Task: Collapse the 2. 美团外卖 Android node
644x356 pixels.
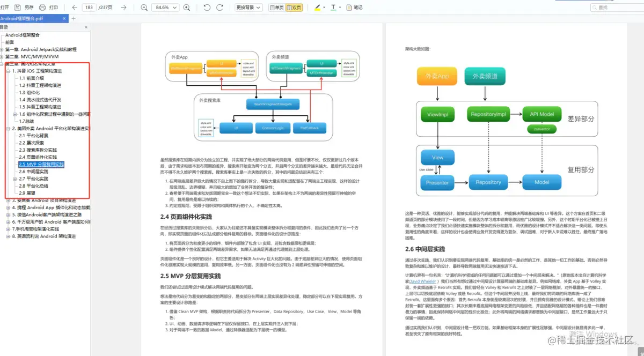Action: pos(8,129)
